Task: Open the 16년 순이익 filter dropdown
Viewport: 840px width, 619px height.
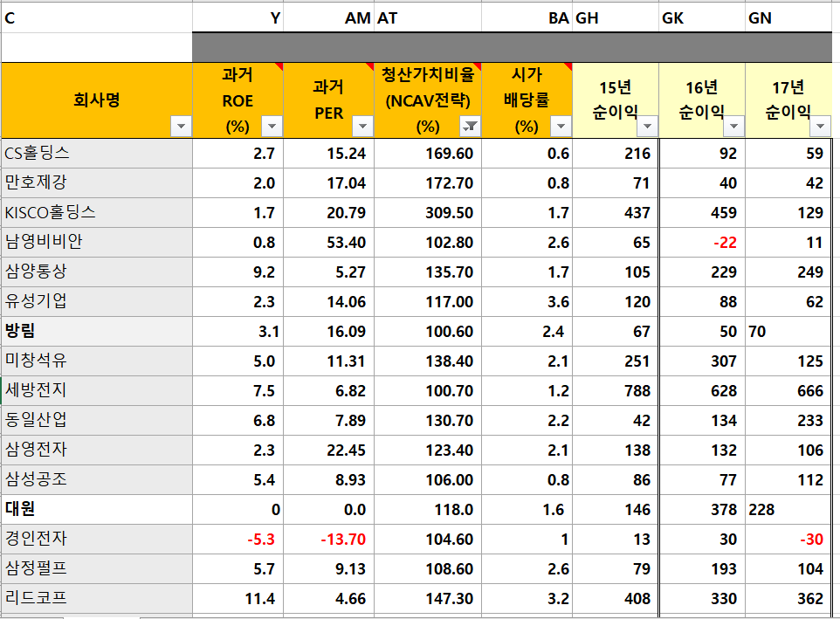Action: click(x=734, y=127)
